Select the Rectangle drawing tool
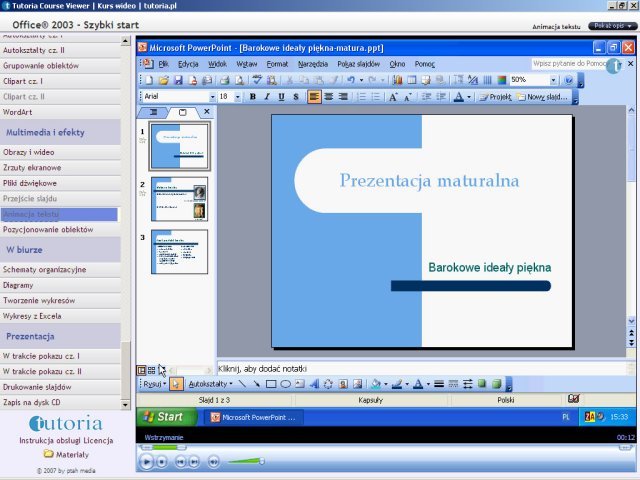The height and width of the screenshot is (480, 640). [271, 384]
